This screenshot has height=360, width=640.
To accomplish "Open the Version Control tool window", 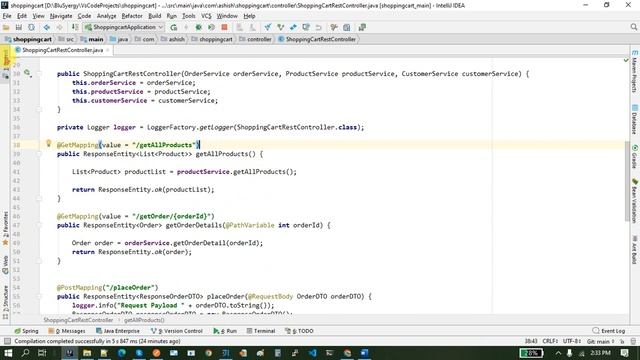I will click(176, 331).
